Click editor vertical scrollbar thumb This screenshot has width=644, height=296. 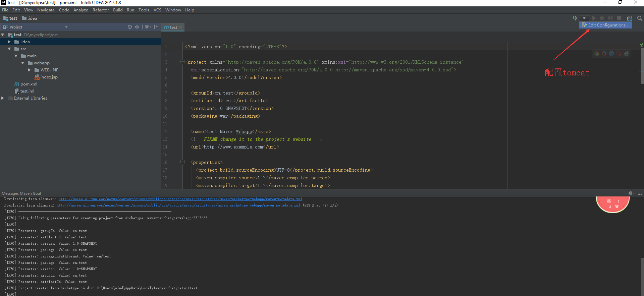(642, 65)
